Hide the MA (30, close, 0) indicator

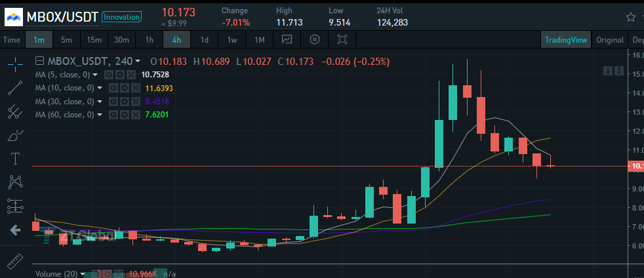(113, 102)
